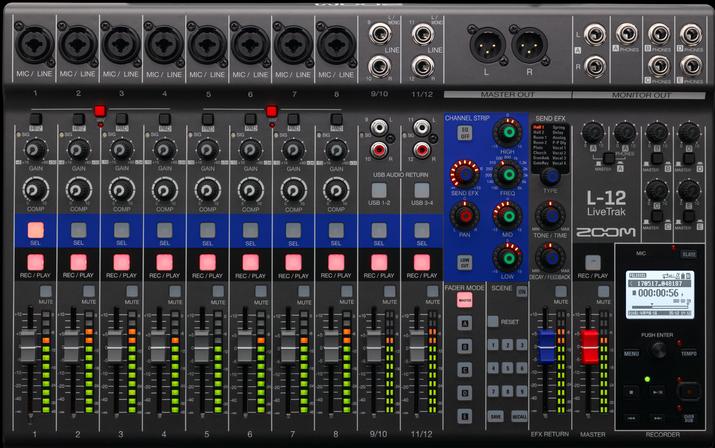Enable the USB 3-4 audio return button
The image size is (715, 448).
[x=422, y=190]
